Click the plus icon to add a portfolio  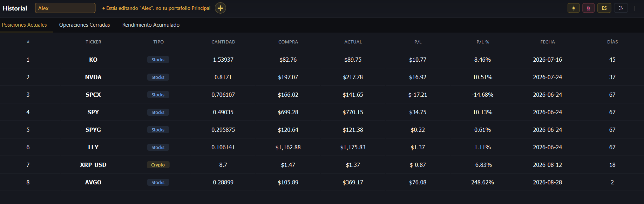pos(220,8)
